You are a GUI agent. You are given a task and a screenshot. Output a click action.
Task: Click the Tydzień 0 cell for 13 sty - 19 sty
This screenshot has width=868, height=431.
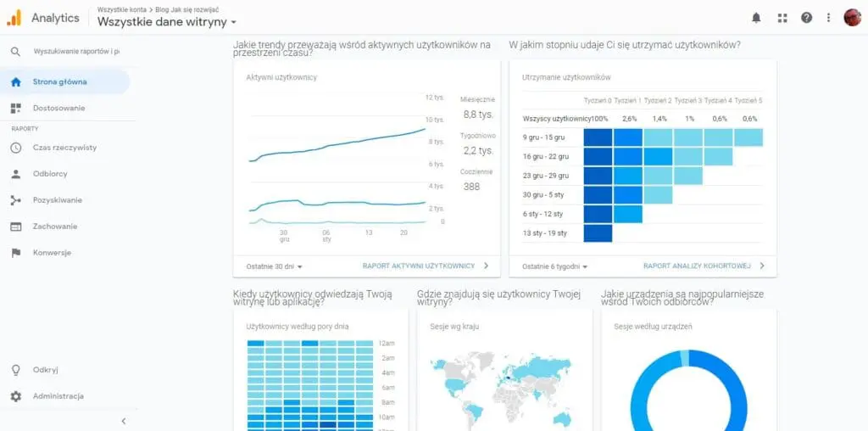pos(598,233)
